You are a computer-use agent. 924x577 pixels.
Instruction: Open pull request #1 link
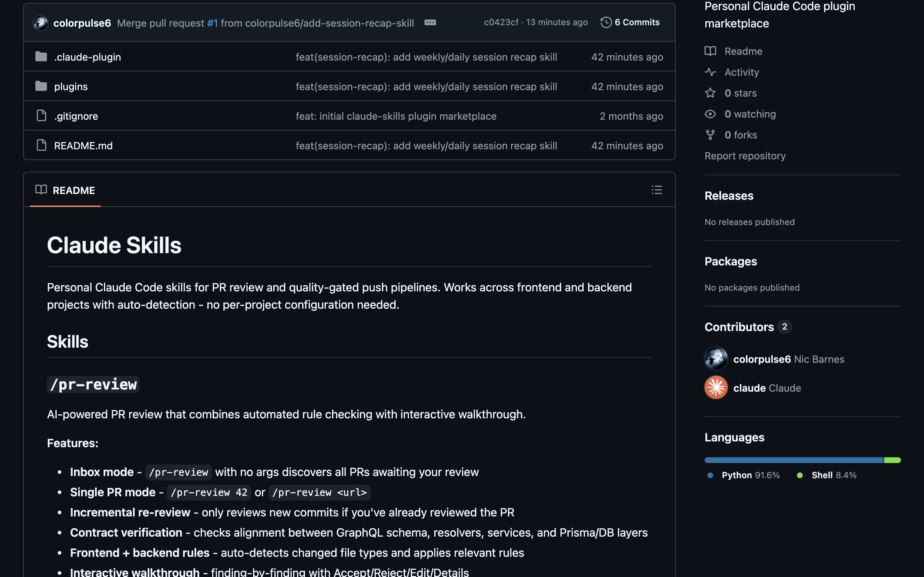pos(212,23)
